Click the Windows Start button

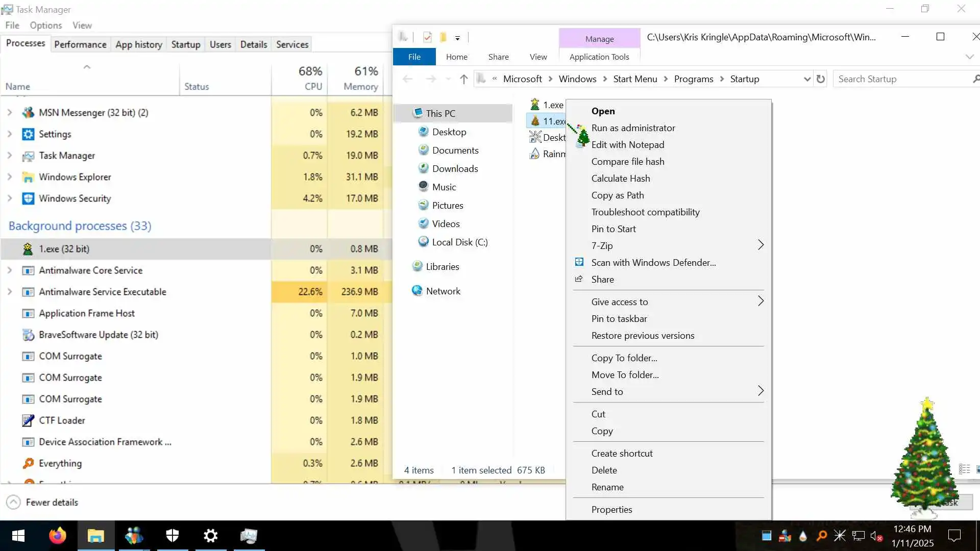[18, 536]
